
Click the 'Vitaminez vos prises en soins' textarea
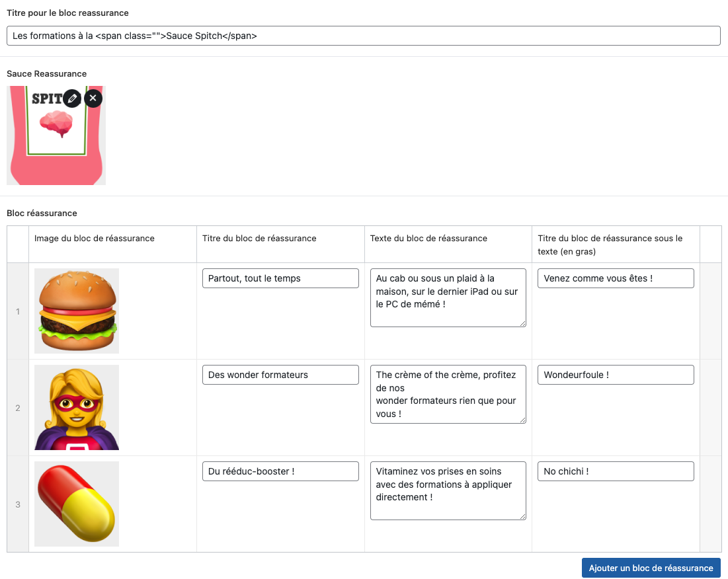[448, 490]
